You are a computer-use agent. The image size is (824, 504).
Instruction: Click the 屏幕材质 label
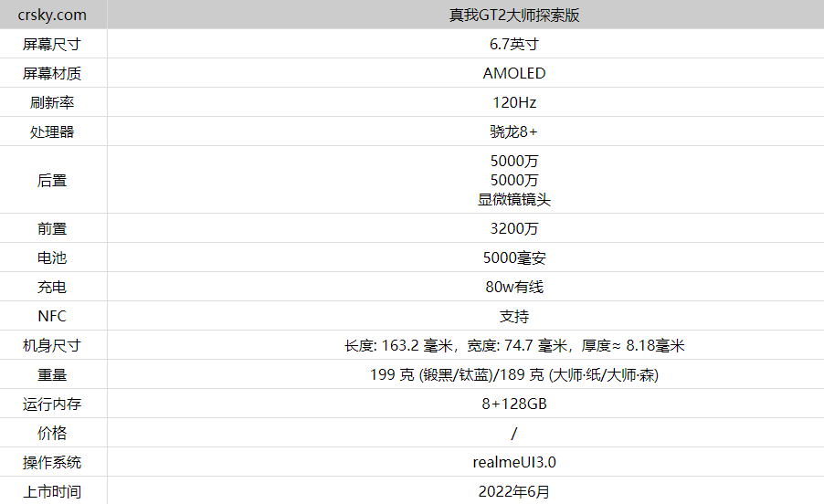pos(52,73)
